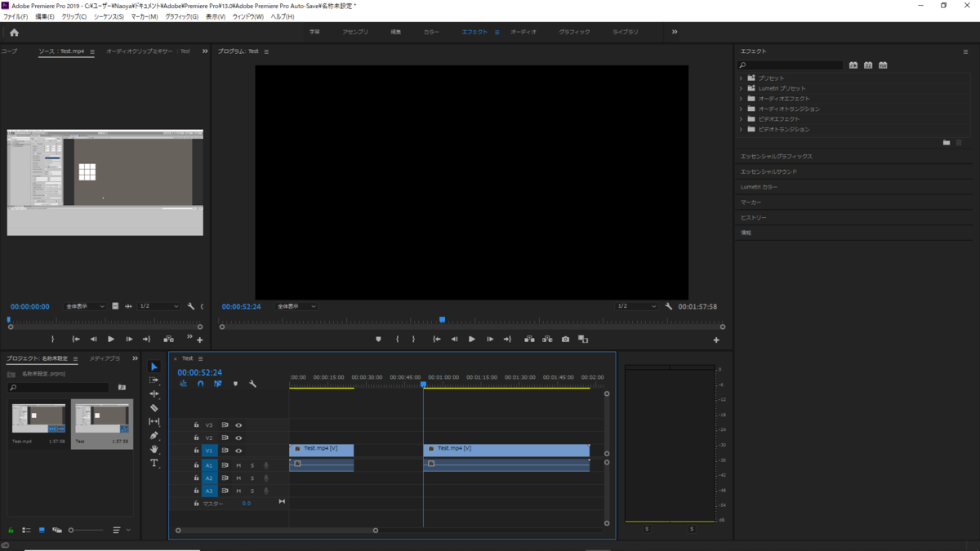Open メディアブラウザ tab in Project panel

click(x=105, y=358)
